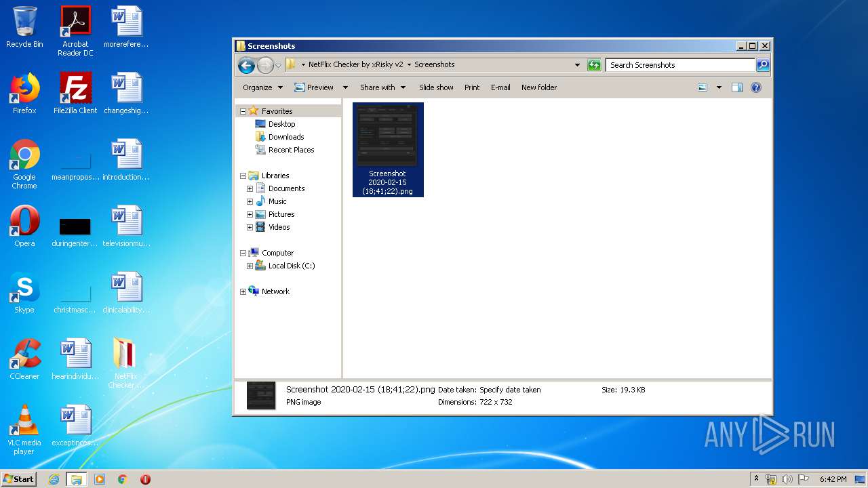Show hidden tray icons arrow
Screen dimensions: 868x488
(x=756, y=479)
